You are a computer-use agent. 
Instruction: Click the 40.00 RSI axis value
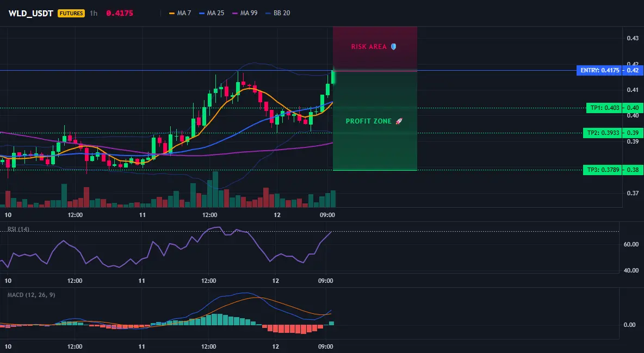[x=631, y=270]
